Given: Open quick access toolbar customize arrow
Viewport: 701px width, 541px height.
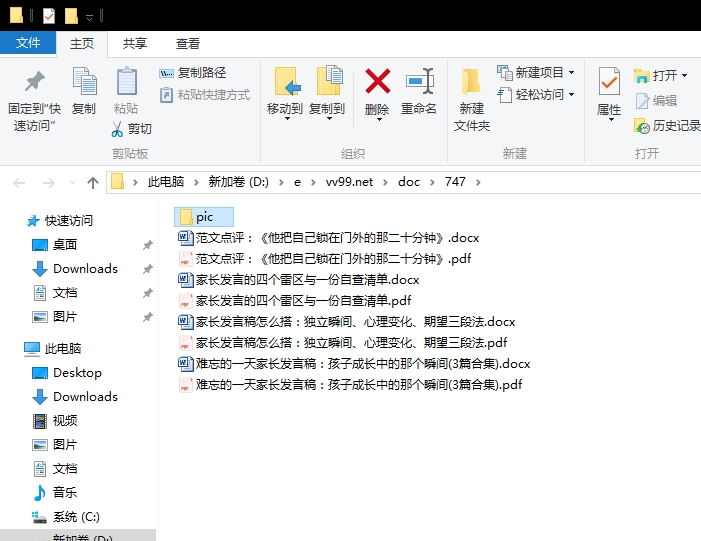Looking at the screenshot, I should [89, 17].
